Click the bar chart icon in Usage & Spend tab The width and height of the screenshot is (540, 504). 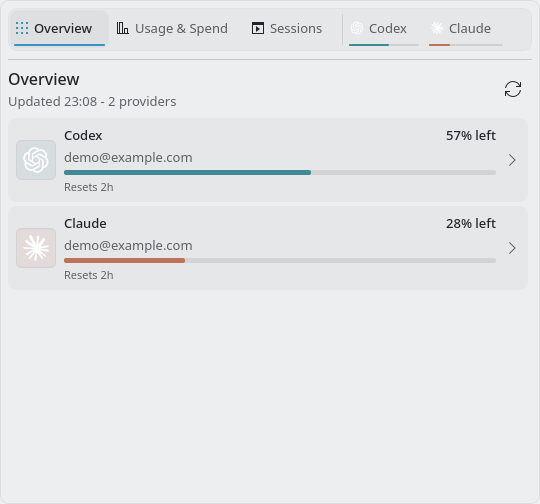pyautogui.click(x=123, y=28)
